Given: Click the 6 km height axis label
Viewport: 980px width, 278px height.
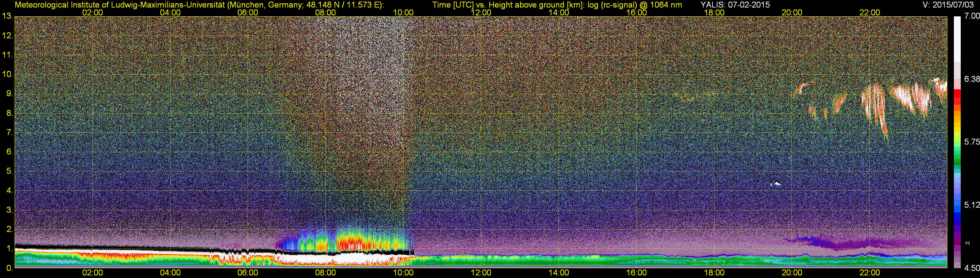Looking at the screenshot, I should click(x=9, y=151).
